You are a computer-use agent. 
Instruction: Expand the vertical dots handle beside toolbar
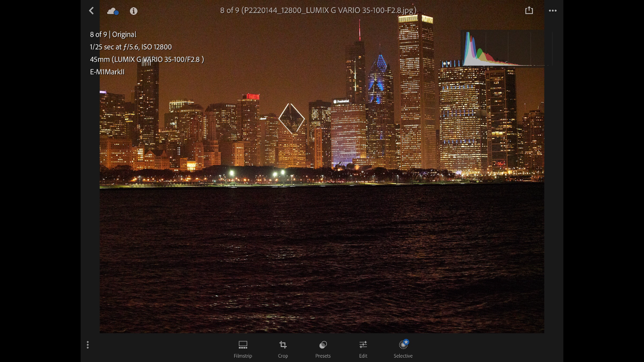coord(87,345)
